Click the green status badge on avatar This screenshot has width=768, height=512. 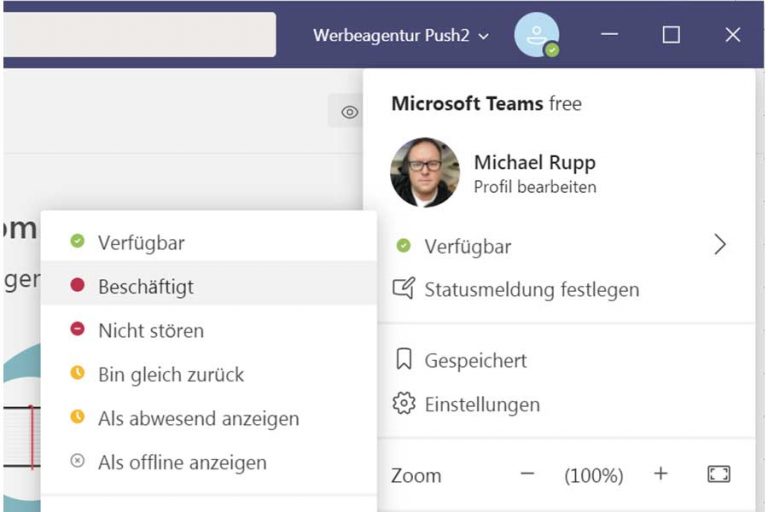point(552,50)
